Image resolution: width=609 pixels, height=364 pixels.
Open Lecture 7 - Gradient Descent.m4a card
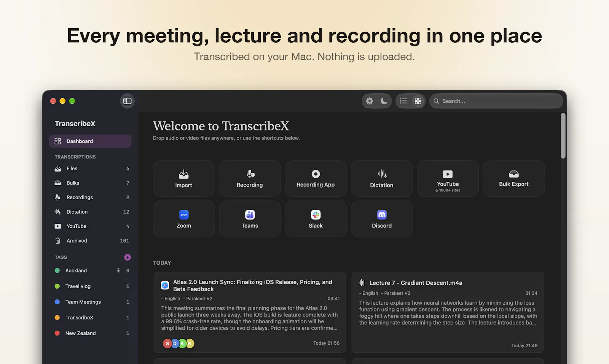(448, 312)
